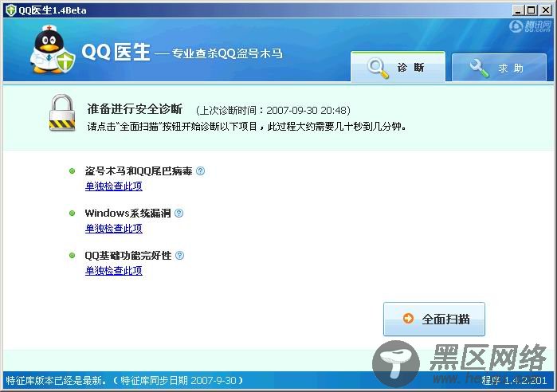Click the green bullet beside QQ基础功能完好性
Screen dimensions: 557x392
coord(72,255)
